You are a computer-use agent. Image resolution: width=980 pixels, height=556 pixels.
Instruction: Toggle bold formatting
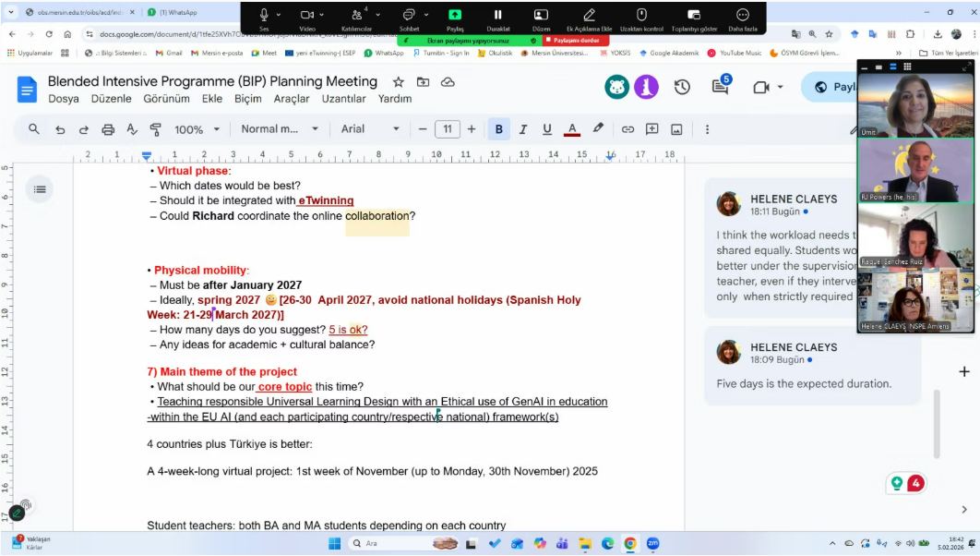pyautogui.click(x=499, y=129)
